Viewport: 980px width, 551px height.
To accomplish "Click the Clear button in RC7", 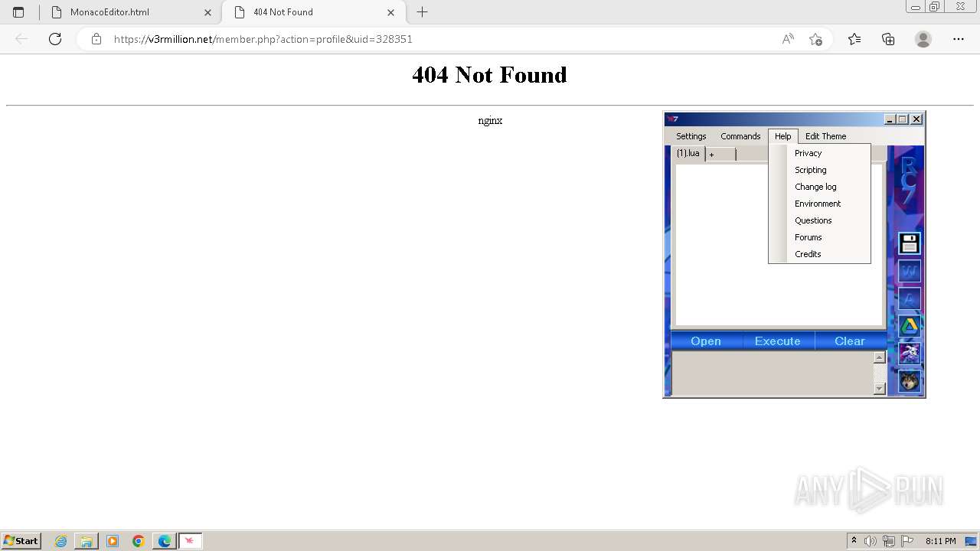I will coord(850,341).
